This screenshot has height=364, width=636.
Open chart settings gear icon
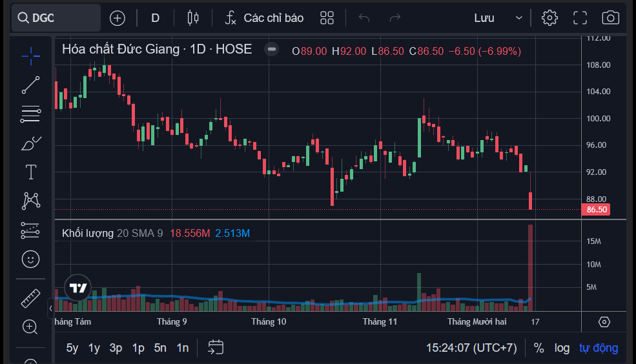[549, 18]
